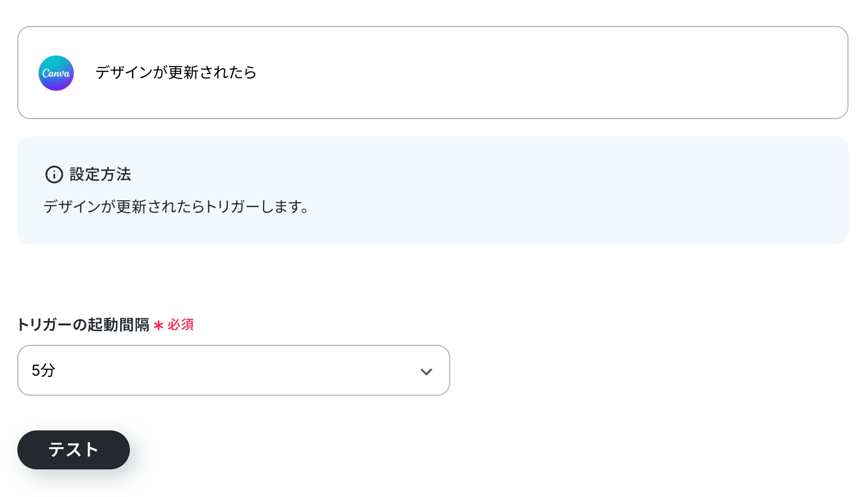The height and width of the screenshot is (497, 868).
Task: Click the 設定方法 heading
Action: (x=101, y=174)
